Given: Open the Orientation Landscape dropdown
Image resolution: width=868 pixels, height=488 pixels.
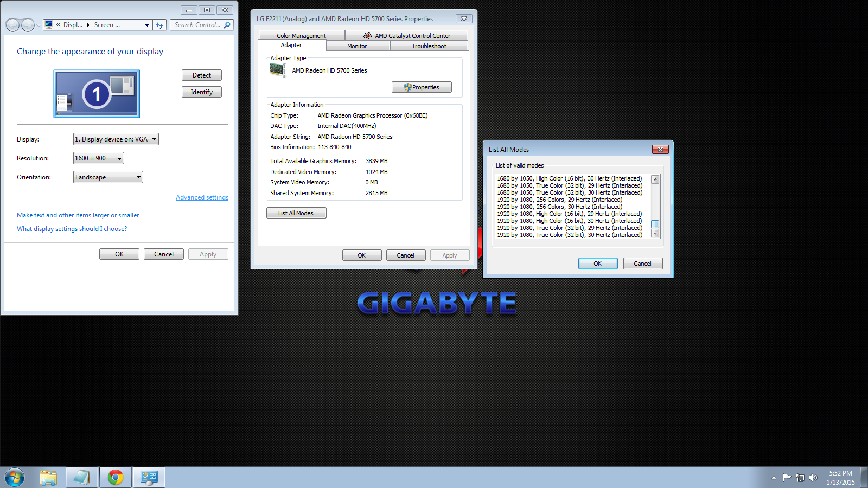Looking at the screenshot, I should point(108,177).
